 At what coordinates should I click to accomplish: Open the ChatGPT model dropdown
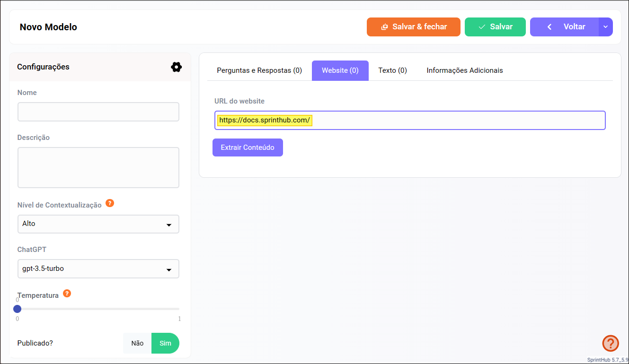click(98, 269)
